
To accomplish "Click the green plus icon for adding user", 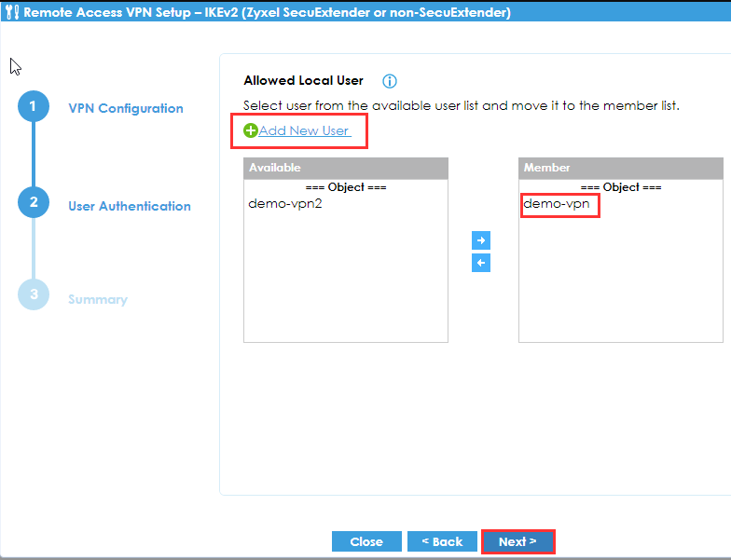I will [250, 131].
